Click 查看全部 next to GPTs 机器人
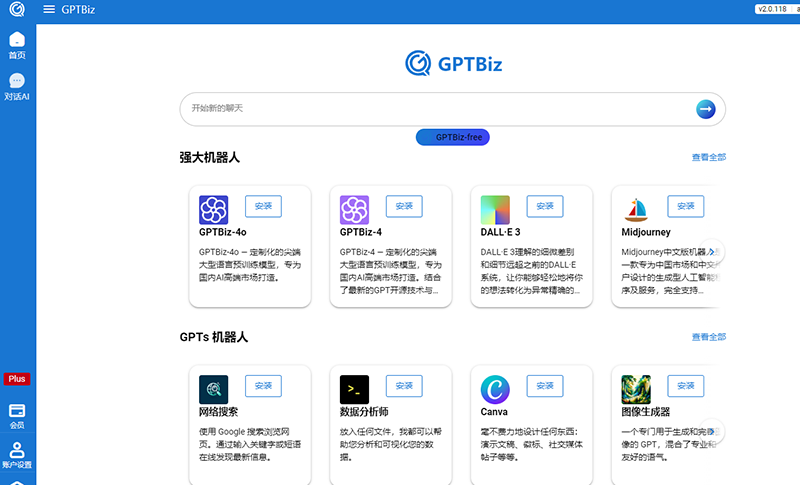 [709, 337]
